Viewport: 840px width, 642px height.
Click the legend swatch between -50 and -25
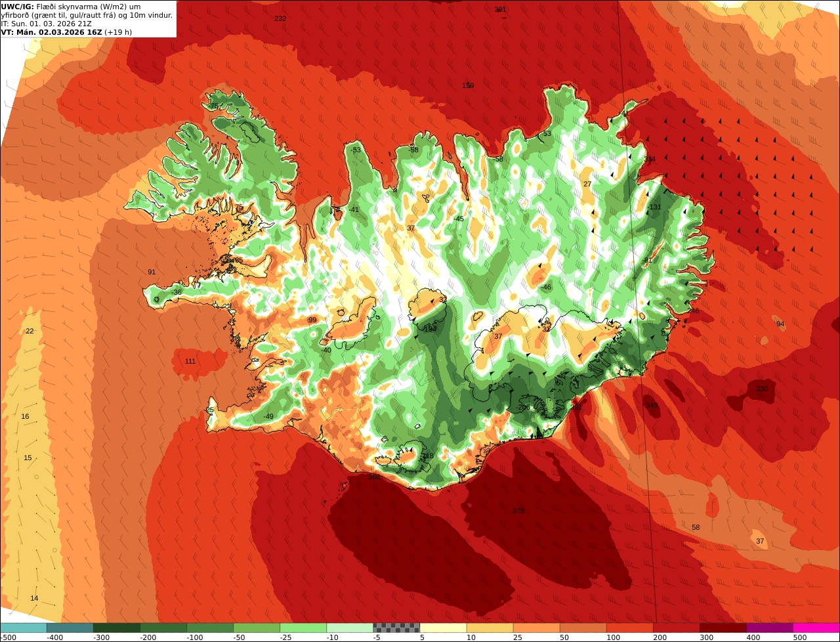click(257, 628)
